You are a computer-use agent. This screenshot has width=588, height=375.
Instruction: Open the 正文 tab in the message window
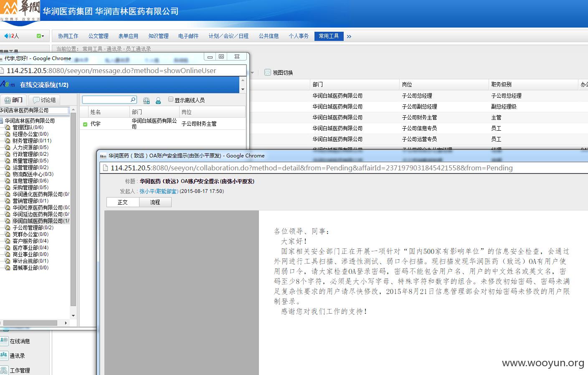tap(123, 202)
